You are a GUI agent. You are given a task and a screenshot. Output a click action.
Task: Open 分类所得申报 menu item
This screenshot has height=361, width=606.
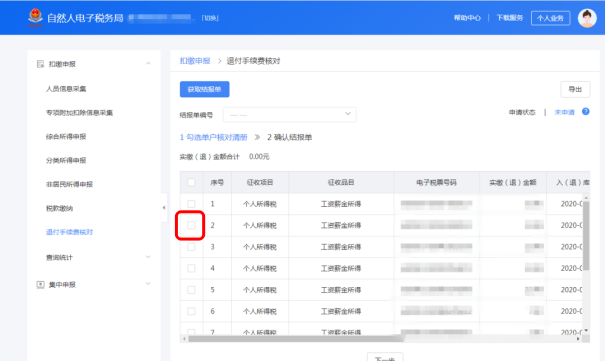point(66,160)
